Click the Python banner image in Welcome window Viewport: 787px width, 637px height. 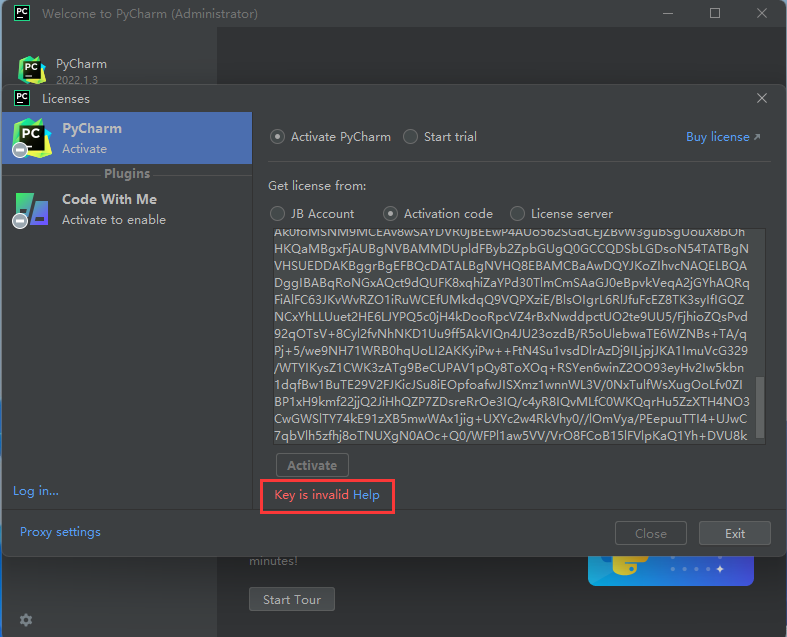pyautogui.click(x=671, y=571)
